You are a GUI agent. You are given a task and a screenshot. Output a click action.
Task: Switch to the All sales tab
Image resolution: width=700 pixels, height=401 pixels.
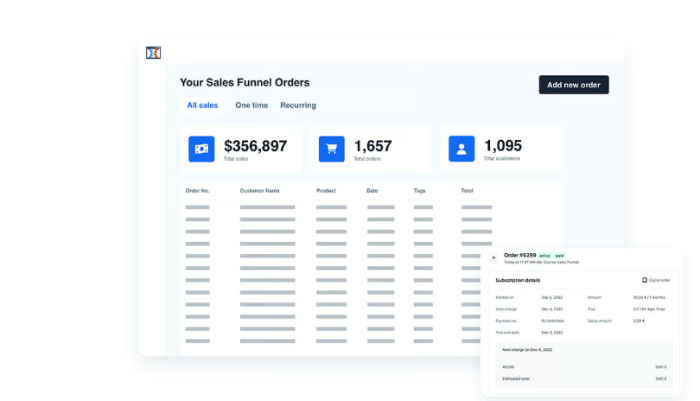[x=202, y=105]
